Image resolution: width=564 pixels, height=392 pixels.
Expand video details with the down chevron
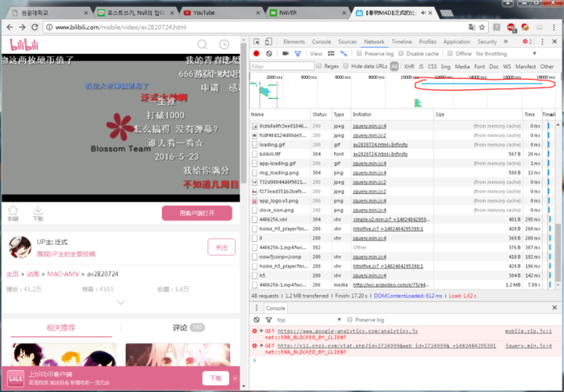[121, 303]
